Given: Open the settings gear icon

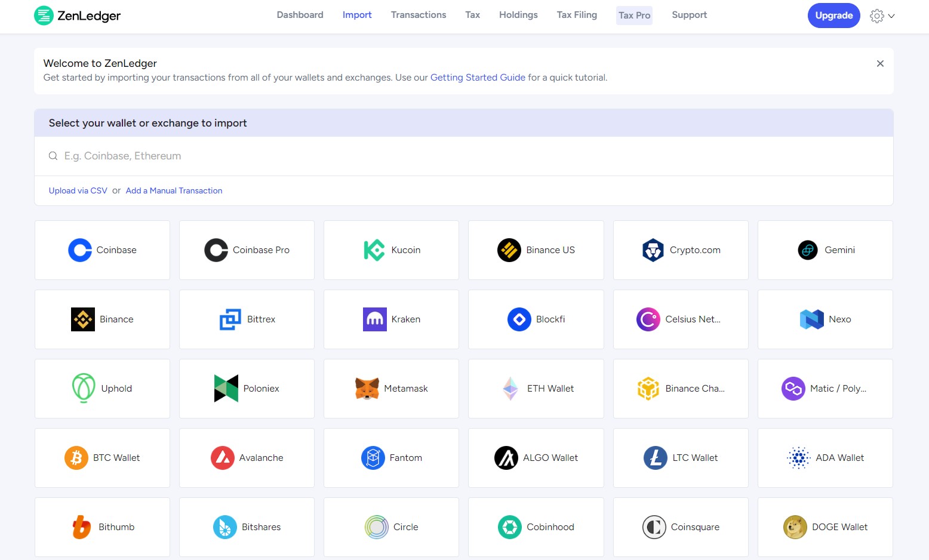Looking at the screenshot, I should pyautogui.click(x=877, y=16).
